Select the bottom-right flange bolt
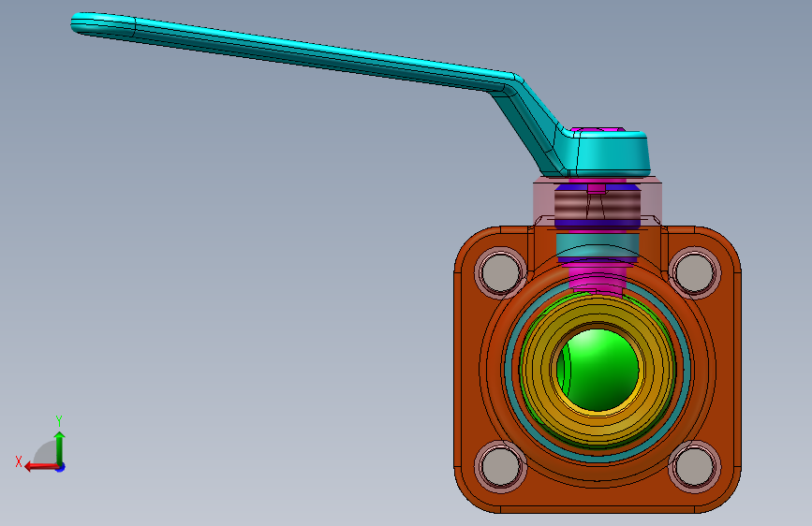 click(x=695, y=466)
